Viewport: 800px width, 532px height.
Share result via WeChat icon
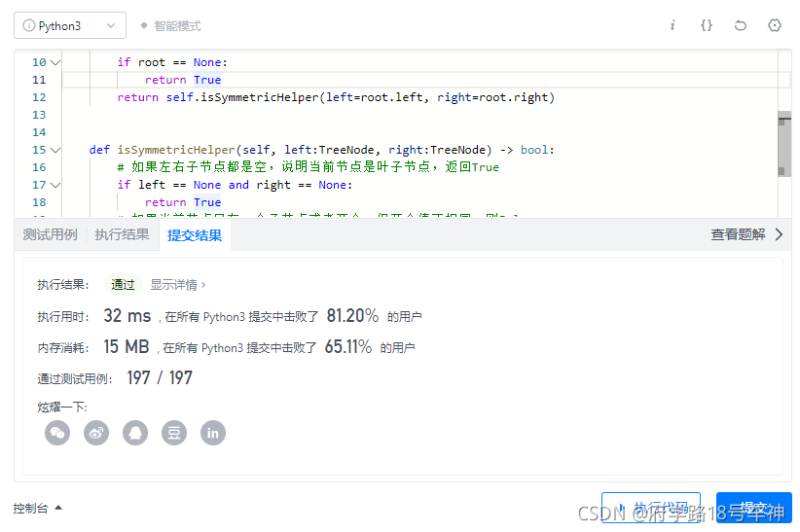click(x=57, y=433)
